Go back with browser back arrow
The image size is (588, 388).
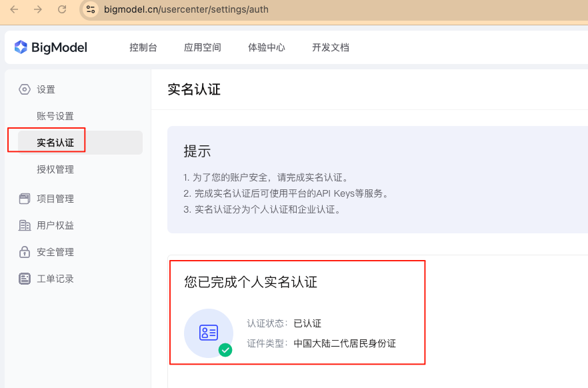(14, 9)
